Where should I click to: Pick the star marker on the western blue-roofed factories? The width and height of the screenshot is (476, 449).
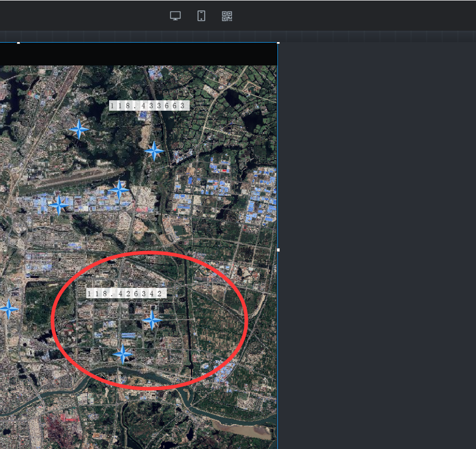point(59,205)
